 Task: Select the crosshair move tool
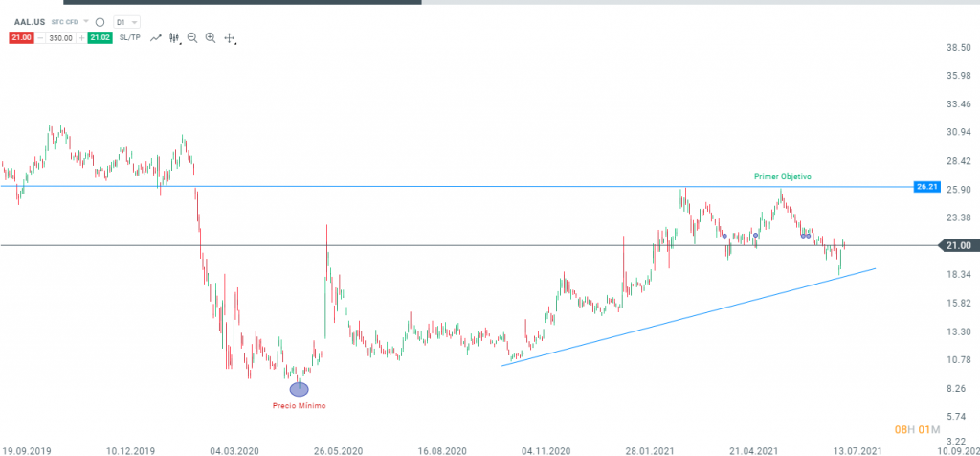(230, 38)
